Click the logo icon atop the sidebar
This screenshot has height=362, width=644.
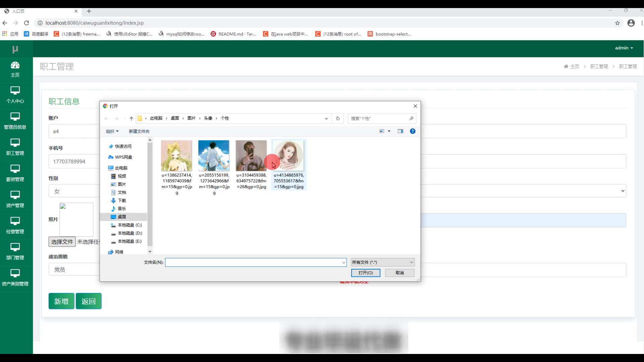[x=15, y=49]
